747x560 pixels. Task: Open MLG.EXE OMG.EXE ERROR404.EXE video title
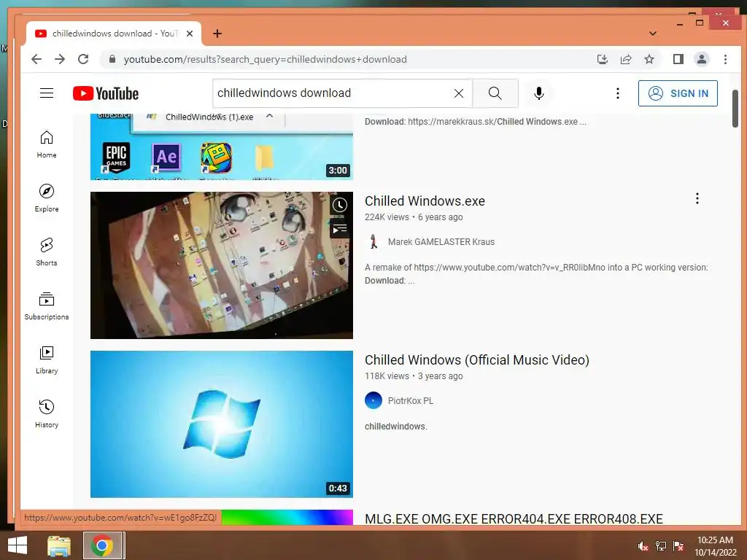tap(514, 519)
